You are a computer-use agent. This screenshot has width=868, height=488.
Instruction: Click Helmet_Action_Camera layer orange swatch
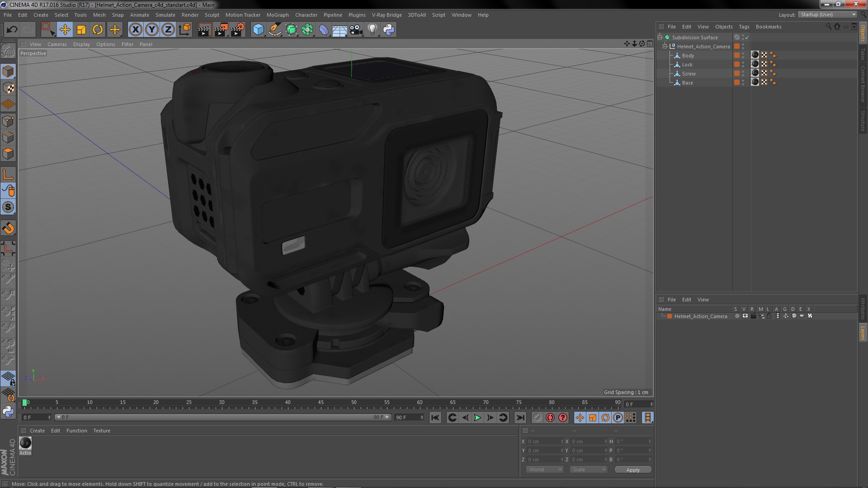(x=670, y=316)
